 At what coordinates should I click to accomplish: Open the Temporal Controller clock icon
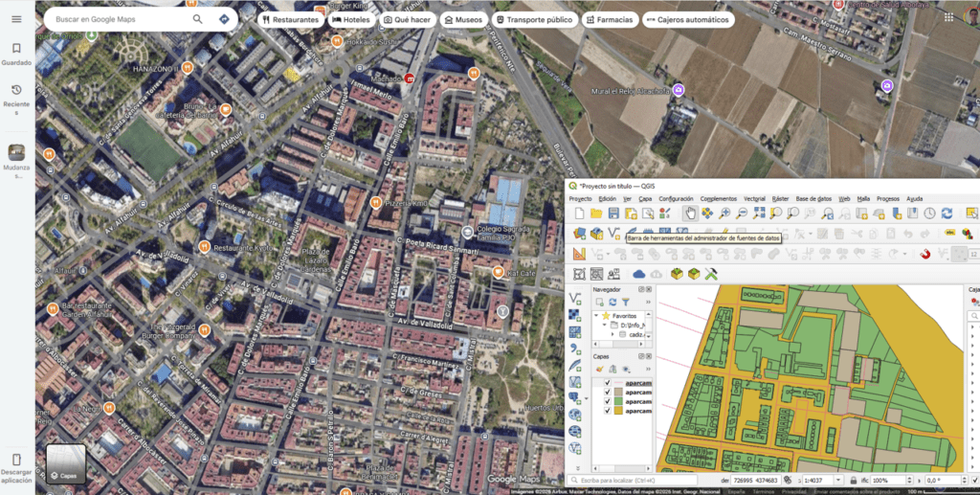pos(929,214)
